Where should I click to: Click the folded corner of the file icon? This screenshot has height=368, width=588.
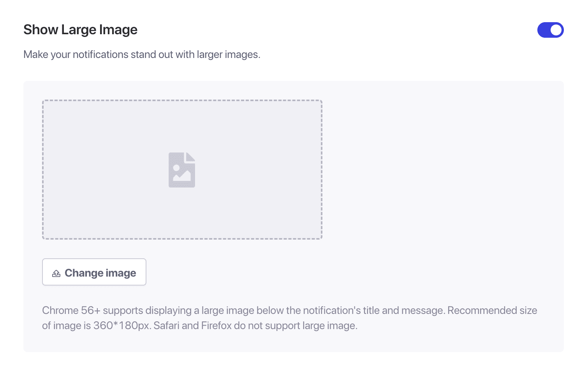[191, 156]
